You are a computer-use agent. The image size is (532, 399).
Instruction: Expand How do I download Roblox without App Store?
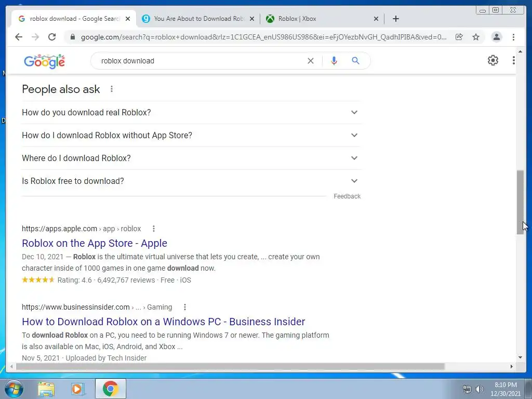[x=191, y=135]
